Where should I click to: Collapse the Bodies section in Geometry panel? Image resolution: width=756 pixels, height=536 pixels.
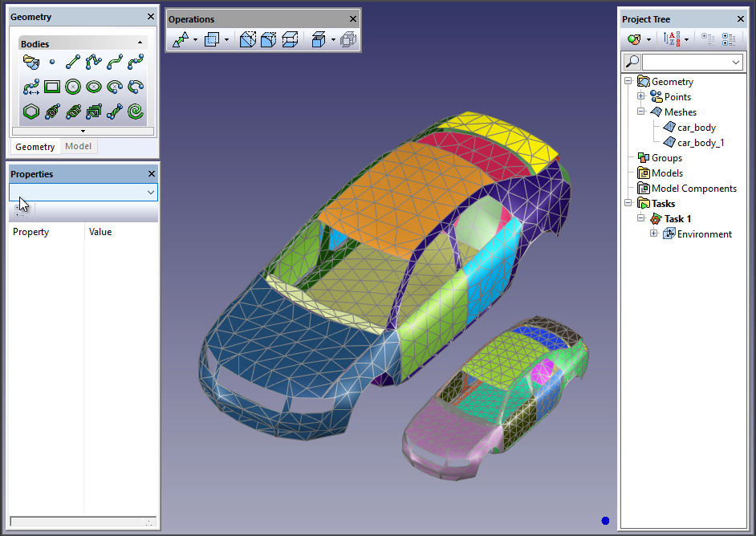(x=140, y=43)
